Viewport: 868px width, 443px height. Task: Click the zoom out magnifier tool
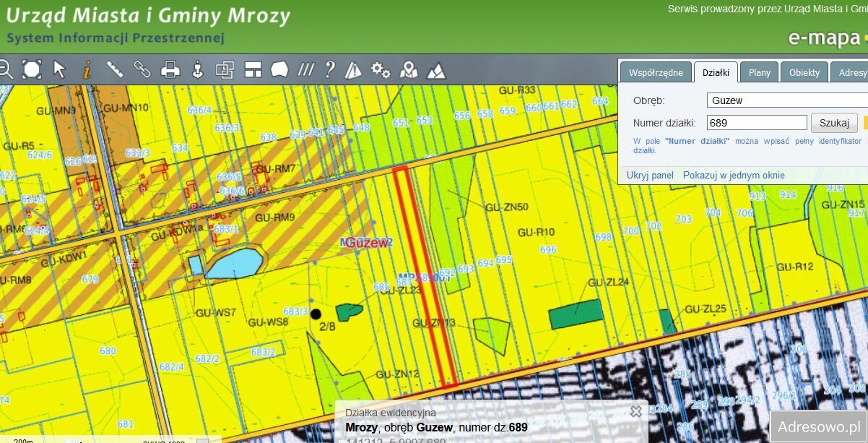point(4,69)
